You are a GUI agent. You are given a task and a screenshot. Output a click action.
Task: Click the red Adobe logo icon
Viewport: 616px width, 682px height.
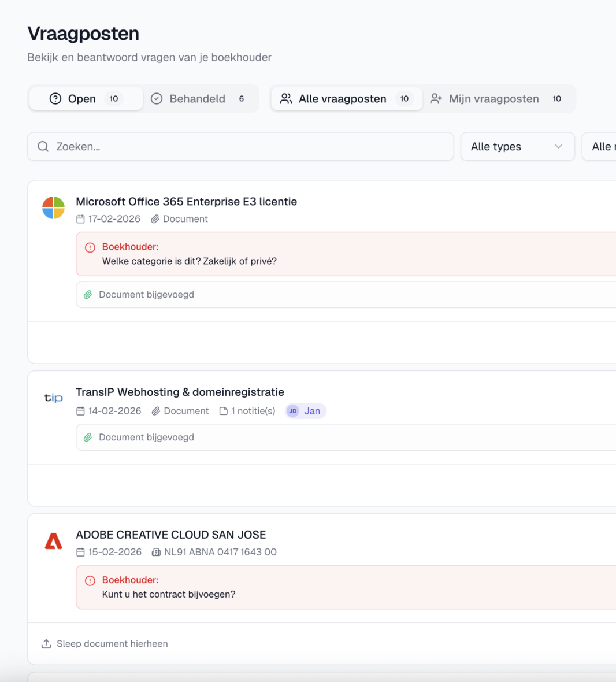tap(53, 542)
